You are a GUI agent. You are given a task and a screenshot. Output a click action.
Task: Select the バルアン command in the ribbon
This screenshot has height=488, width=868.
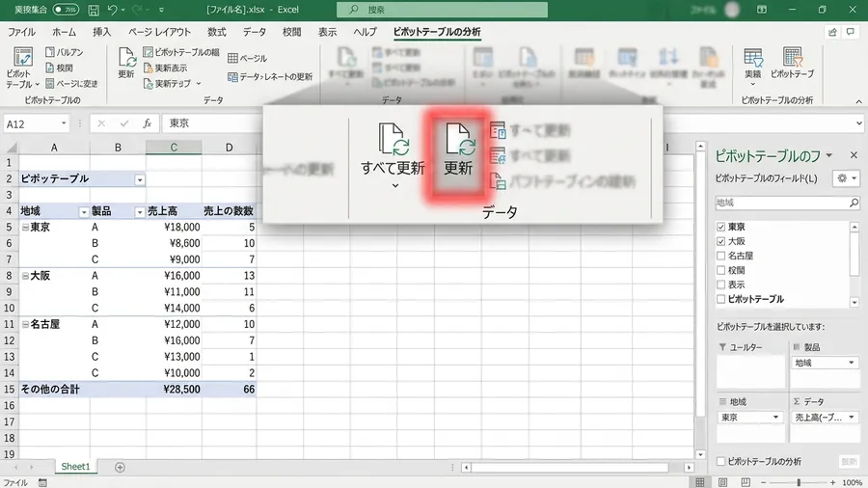click(65, 52)
